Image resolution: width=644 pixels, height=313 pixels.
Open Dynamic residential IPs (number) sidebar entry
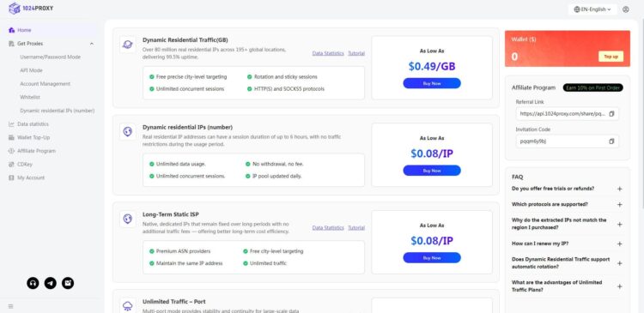pos(57,111)
